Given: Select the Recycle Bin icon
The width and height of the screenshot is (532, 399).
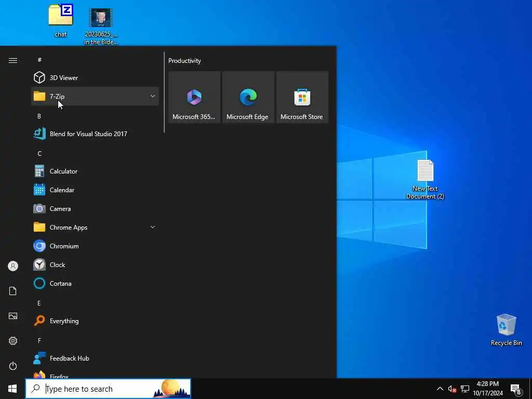Looking at the screenshot, I should [x=506, y=330].
